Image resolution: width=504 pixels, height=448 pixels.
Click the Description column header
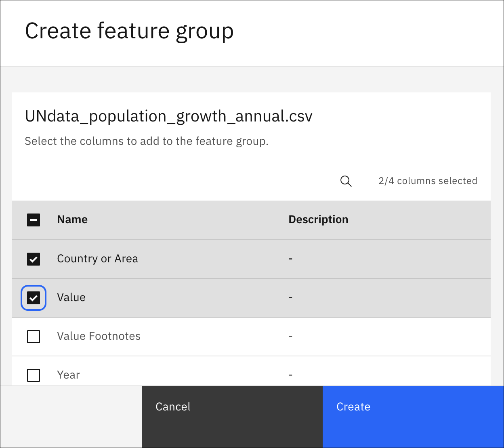point(318,220)
